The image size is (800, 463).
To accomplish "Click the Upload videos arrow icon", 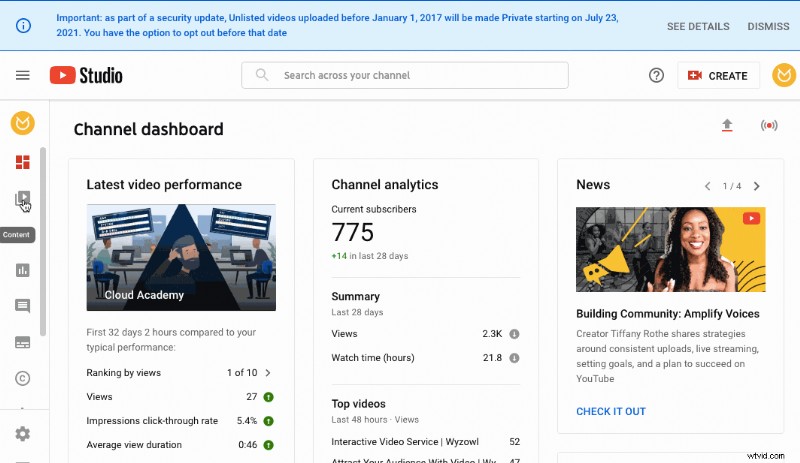I will tap(727, 125).
